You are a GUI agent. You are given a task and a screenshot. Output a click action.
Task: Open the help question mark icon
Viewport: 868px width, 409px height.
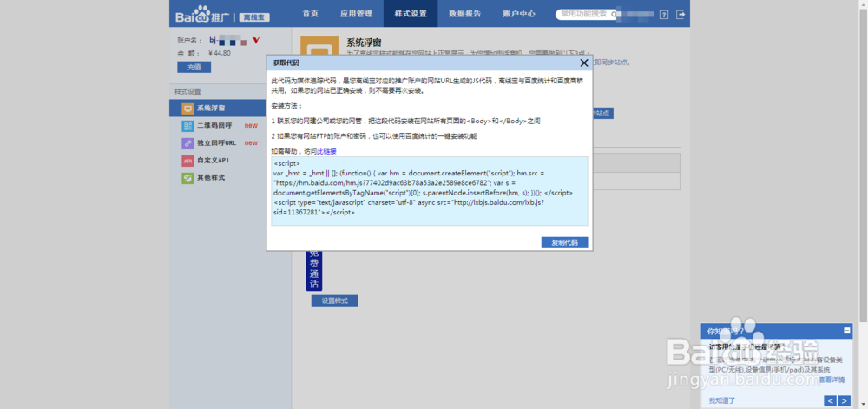[664, 15]
